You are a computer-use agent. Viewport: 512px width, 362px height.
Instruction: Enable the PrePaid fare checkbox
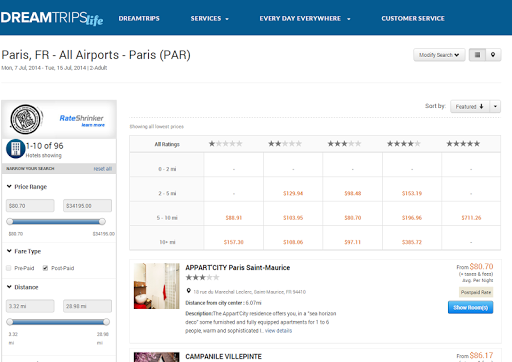click(9, 268)
